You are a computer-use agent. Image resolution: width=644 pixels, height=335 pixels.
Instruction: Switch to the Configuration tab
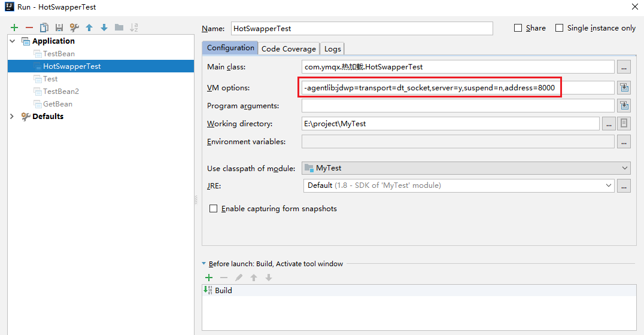pyautogui.click(x=230, y=48)
